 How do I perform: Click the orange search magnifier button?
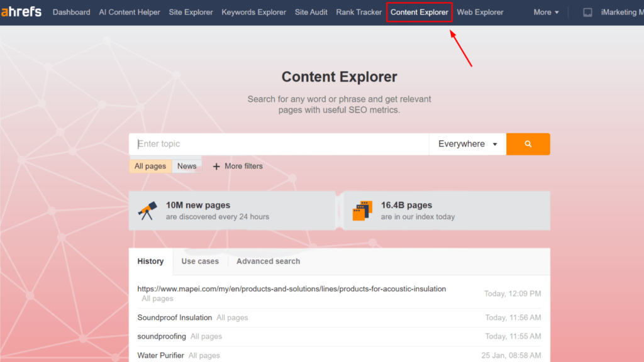(528, 144)
